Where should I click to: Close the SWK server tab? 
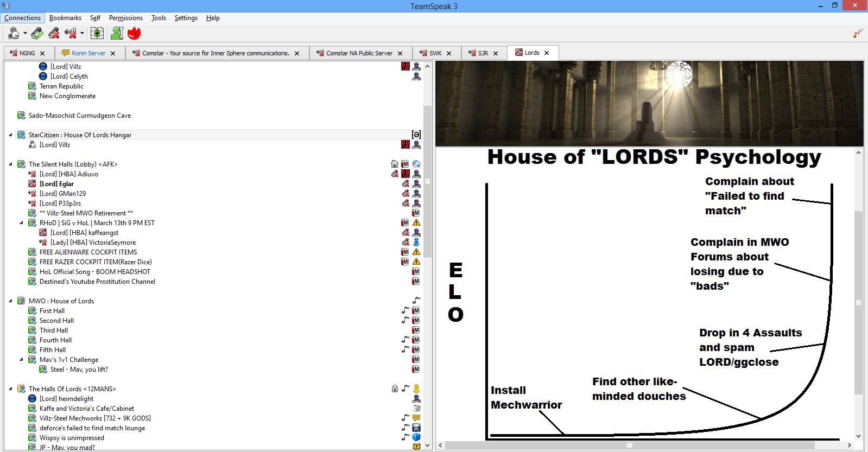click(449, 53)
